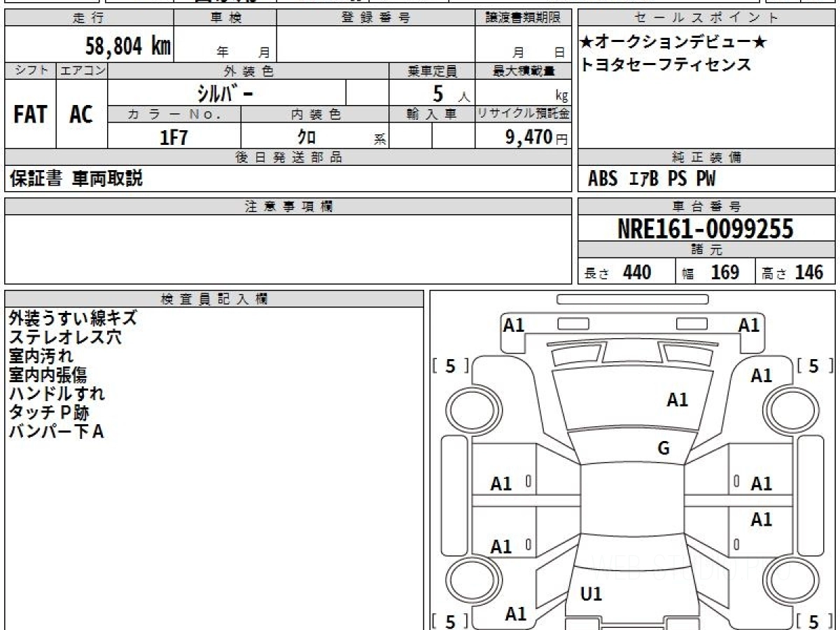
Task: Select the 走行 column header
Action: click(x=88, y=18)
